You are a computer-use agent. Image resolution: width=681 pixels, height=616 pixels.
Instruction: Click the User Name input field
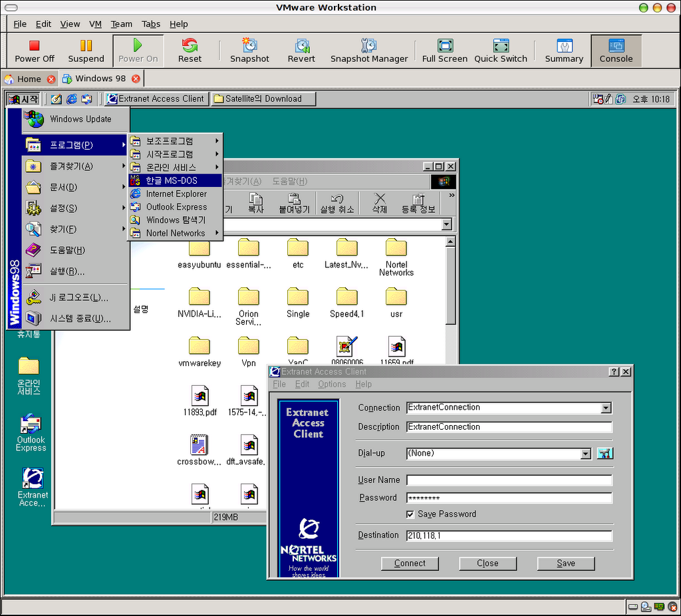[509, 480]
